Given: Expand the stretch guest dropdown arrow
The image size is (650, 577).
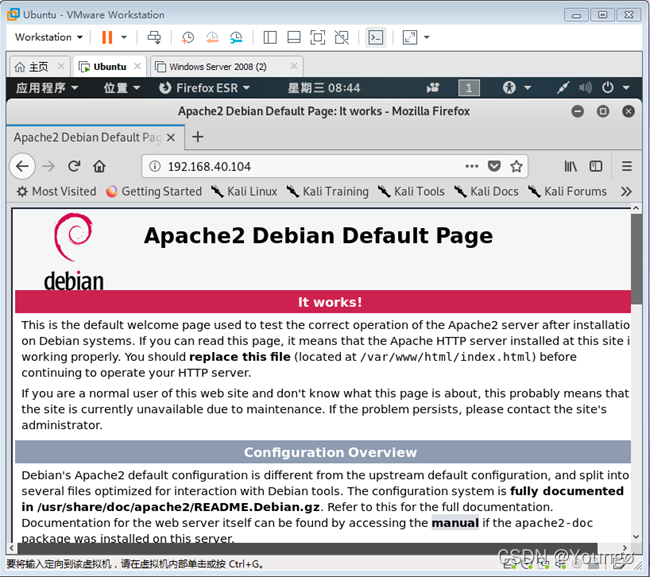Looking at the screenshot, I should [x=427, y=38].
